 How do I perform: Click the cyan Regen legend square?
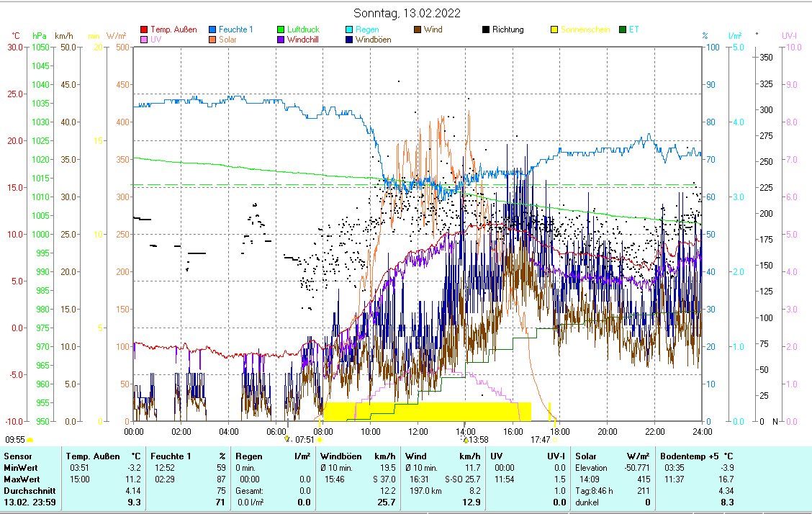pyautogui.click(x=348, y=30)
